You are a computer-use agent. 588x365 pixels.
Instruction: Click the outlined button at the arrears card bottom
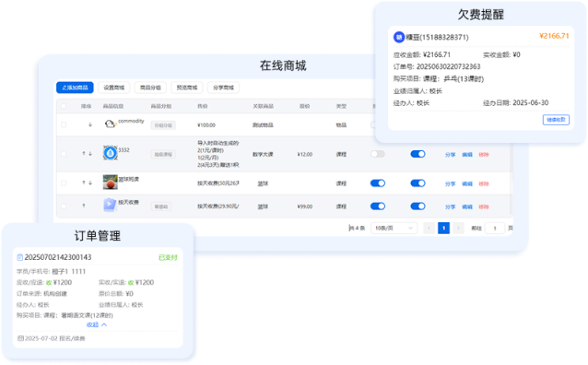coord(556,120)
